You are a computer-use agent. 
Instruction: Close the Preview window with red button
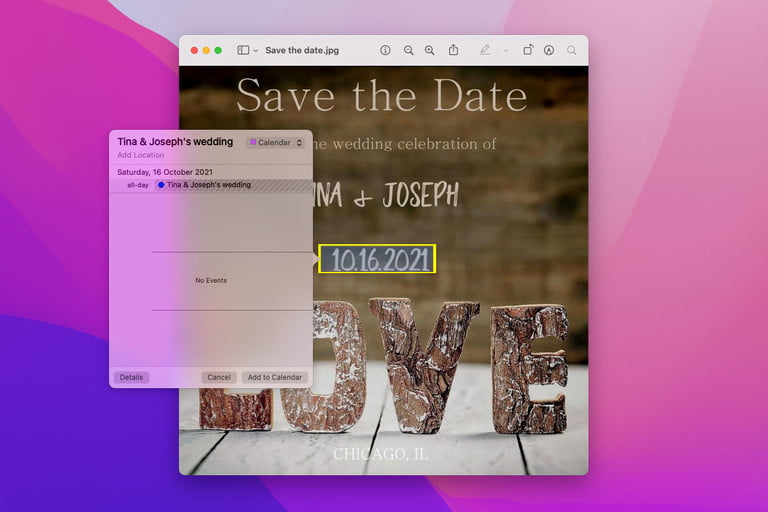tap(194, 50)
